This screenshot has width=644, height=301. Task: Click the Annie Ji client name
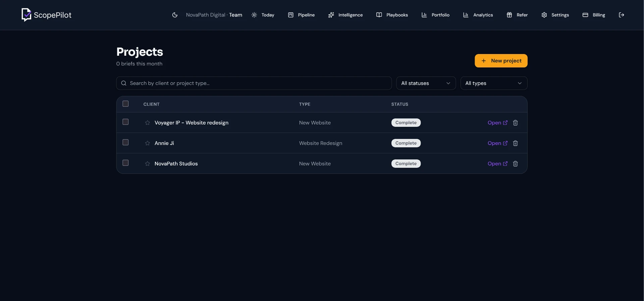coord(164,143)
